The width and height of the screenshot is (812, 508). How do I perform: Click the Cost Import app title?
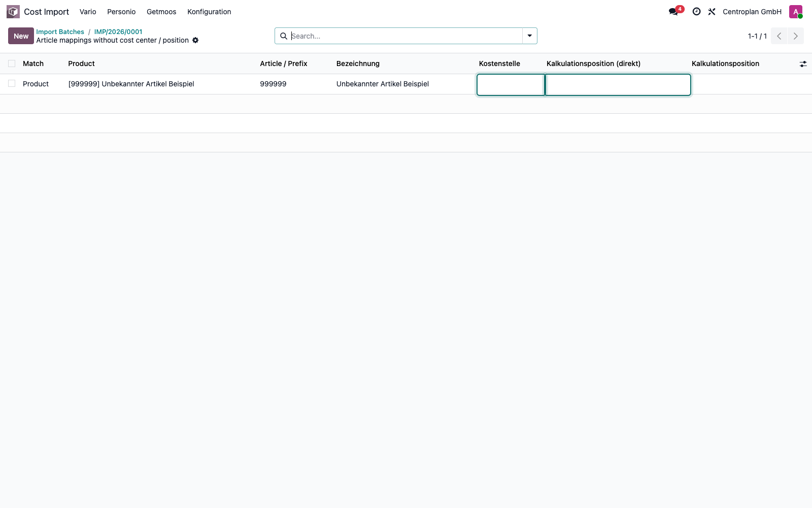(x=46, y=12)
